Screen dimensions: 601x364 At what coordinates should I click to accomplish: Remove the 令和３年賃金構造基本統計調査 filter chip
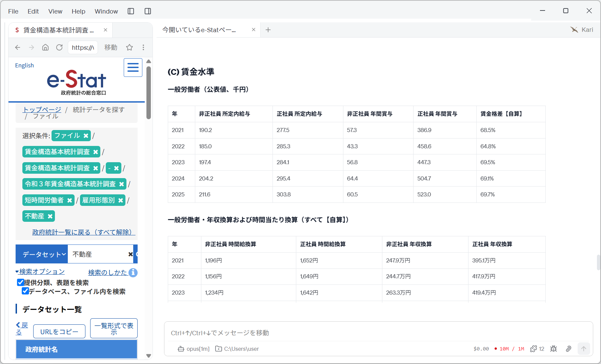tap(122, 184)
